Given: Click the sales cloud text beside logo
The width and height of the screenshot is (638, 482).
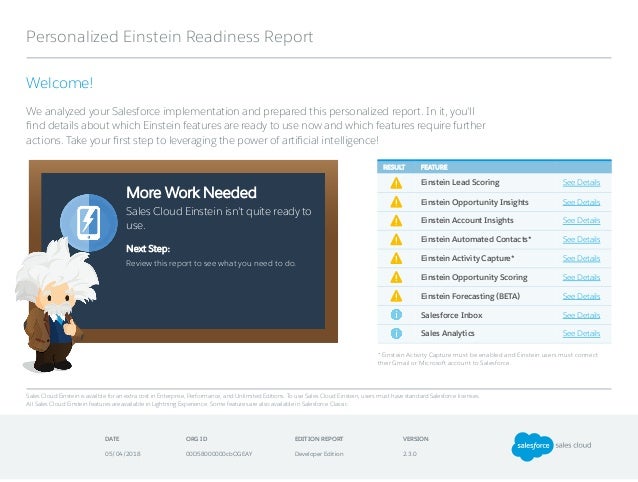Looking at the screenshot, I should click(573, 445).
